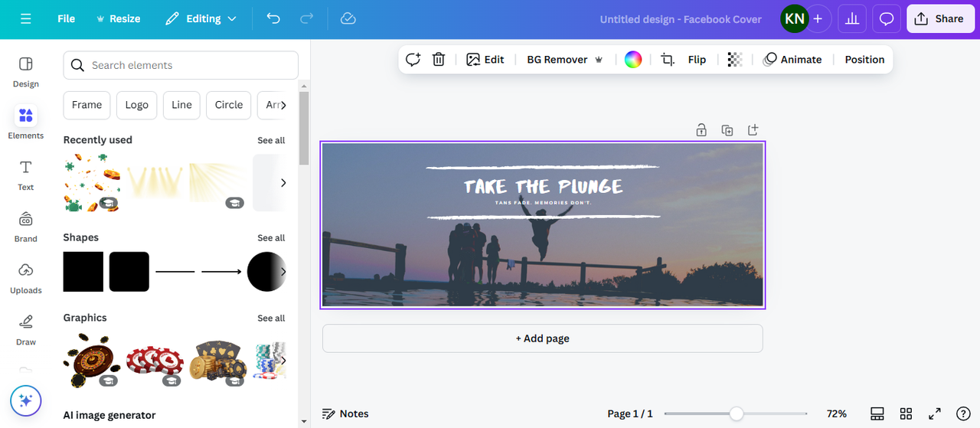Pick the first golden light rays element

[x=155, y=182]
